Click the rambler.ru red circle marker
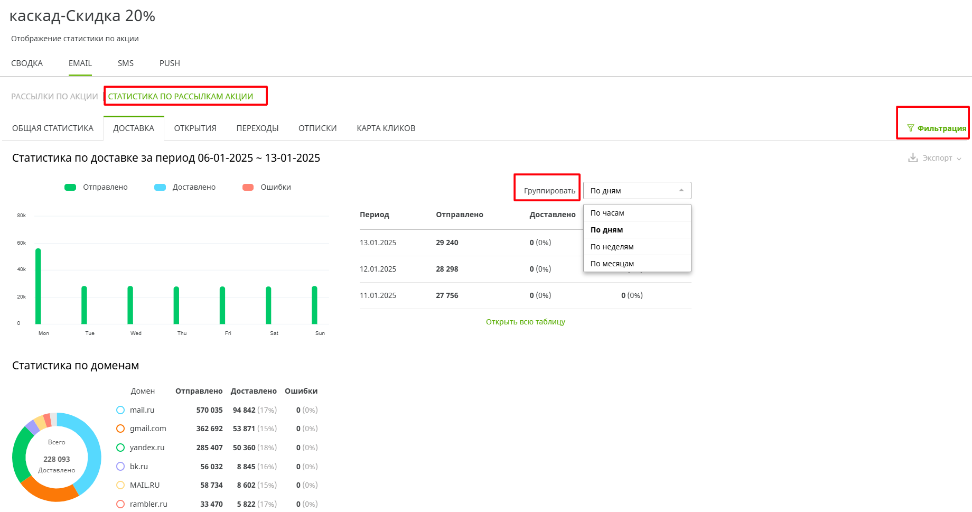The width and height of the screenshot is (972, 512). click(x=120, y=504)
